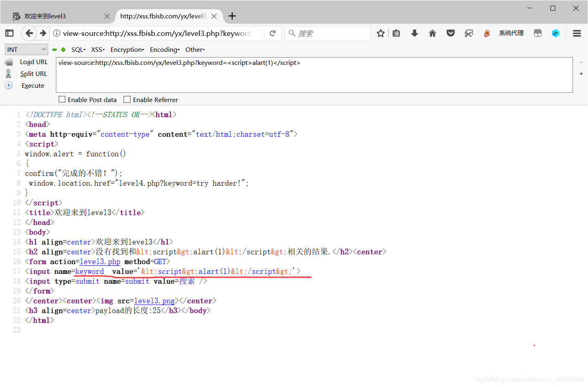This screenshot has height=387, width=588.
Task: Show site information icon in address bar
Action: pyautogui.click(x=57, y=33)
